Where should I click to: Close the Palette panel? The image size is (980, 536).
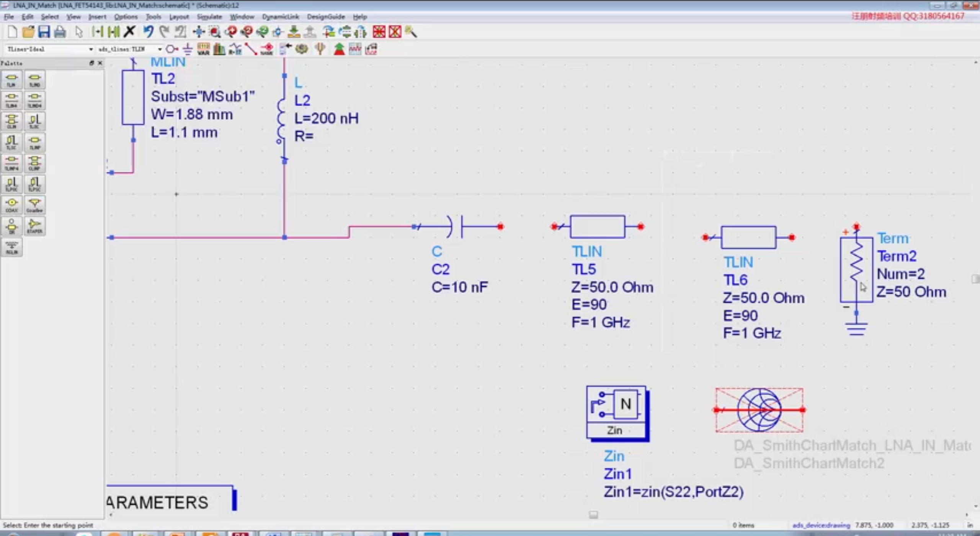point(100,63)
